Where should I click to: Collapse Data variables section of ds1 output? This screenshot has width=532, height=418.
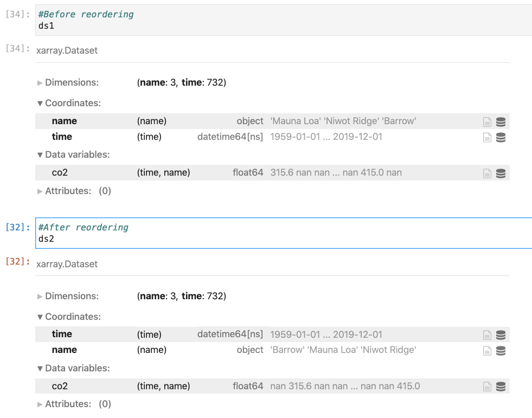pyautogui.click(x=73, y=155)
